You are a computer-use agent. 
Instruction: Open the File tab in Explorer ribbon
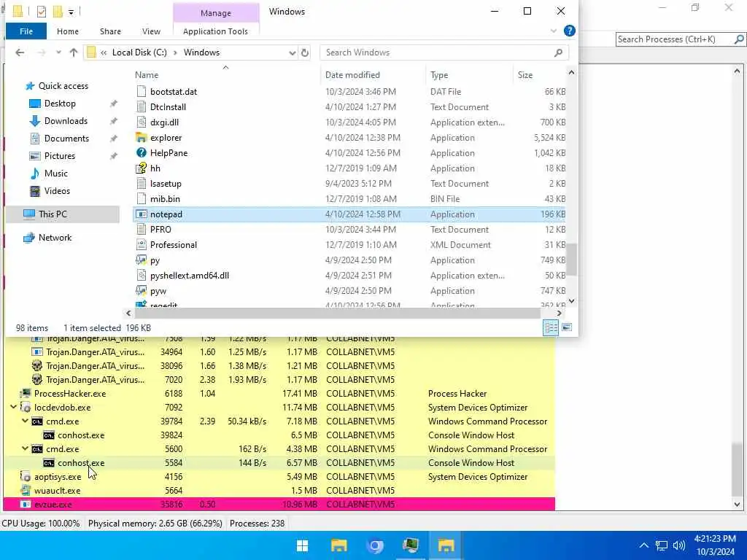coord(26,31)
